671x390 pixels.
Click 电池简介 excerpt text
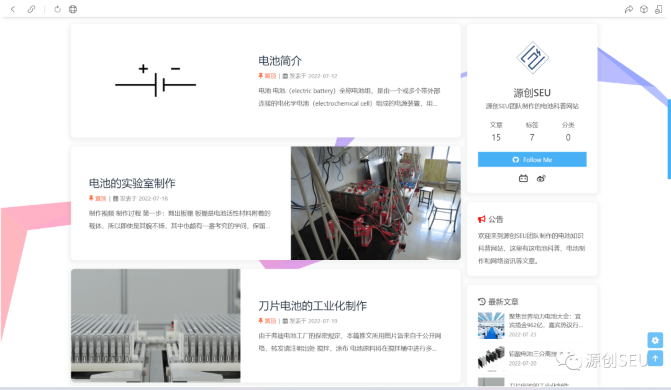point(349,97)
